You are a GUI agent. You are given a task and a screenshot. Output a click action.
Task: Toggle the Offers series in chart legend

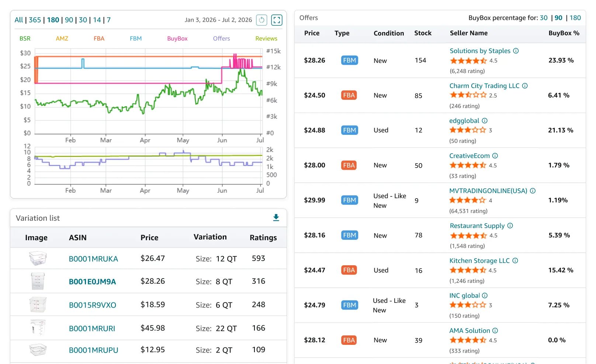221,38
